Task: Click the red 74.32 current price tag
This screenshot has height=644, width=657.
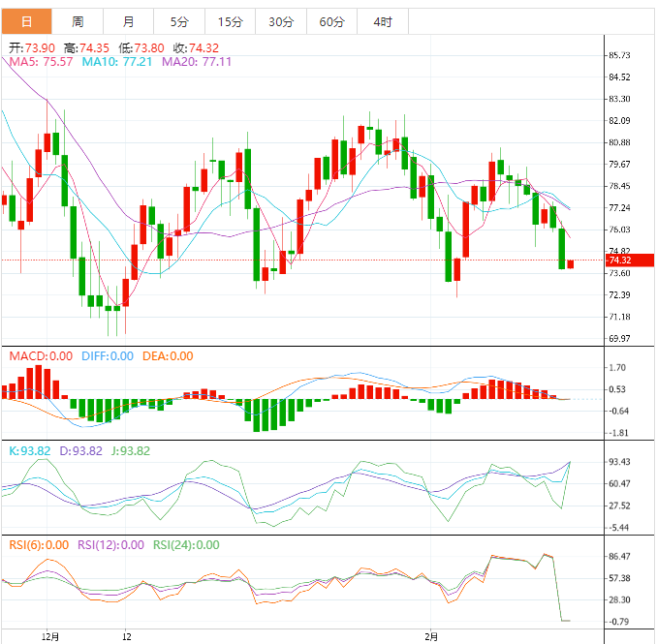Action: coord(620,261)
